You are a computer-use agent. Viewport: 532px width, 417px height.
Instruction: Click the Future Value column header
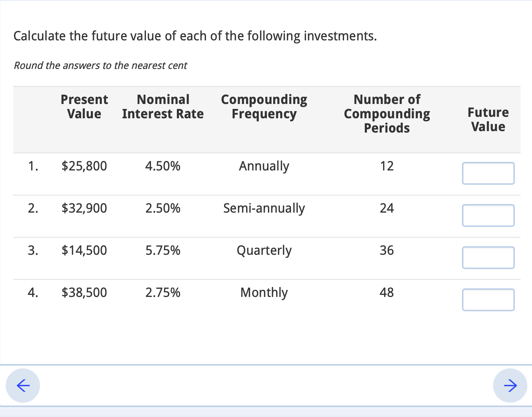[488, 119]
